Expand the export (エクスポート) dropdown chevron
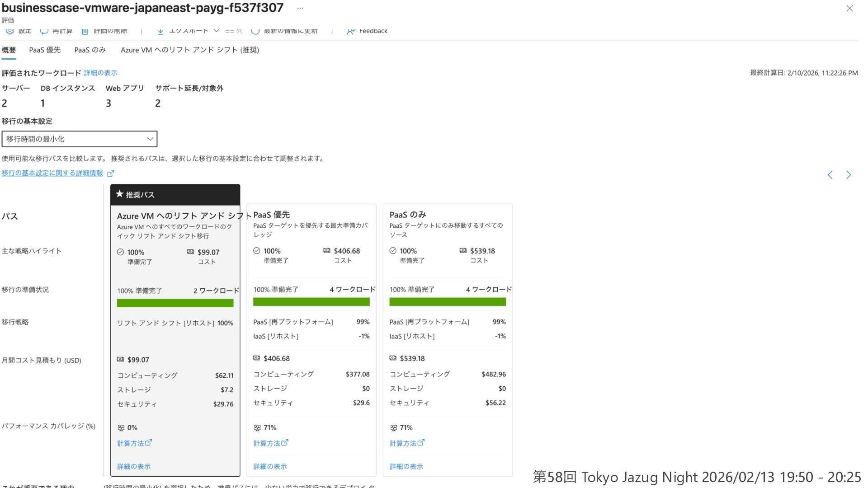Image resolution: width=868 pixels, height=488 pixels. 217,31
